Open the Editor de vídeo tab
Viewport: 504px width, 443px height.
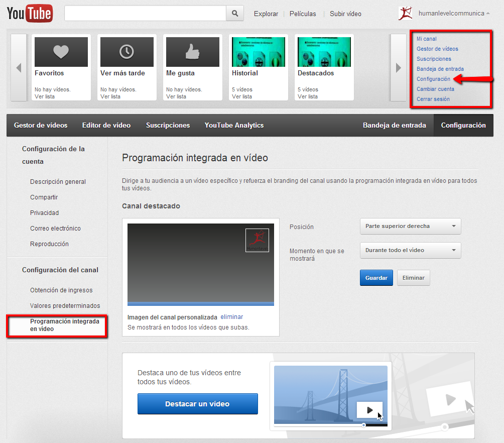point(106,125)
